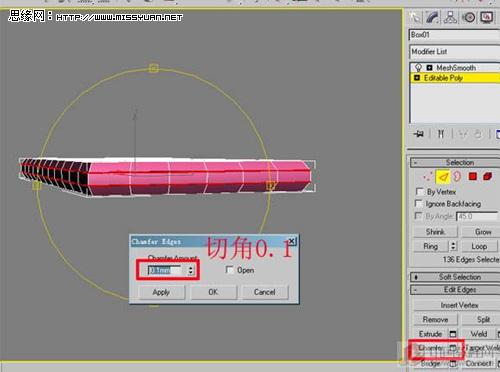Click the Extrude button
The image size is (500, 372).
430,334
